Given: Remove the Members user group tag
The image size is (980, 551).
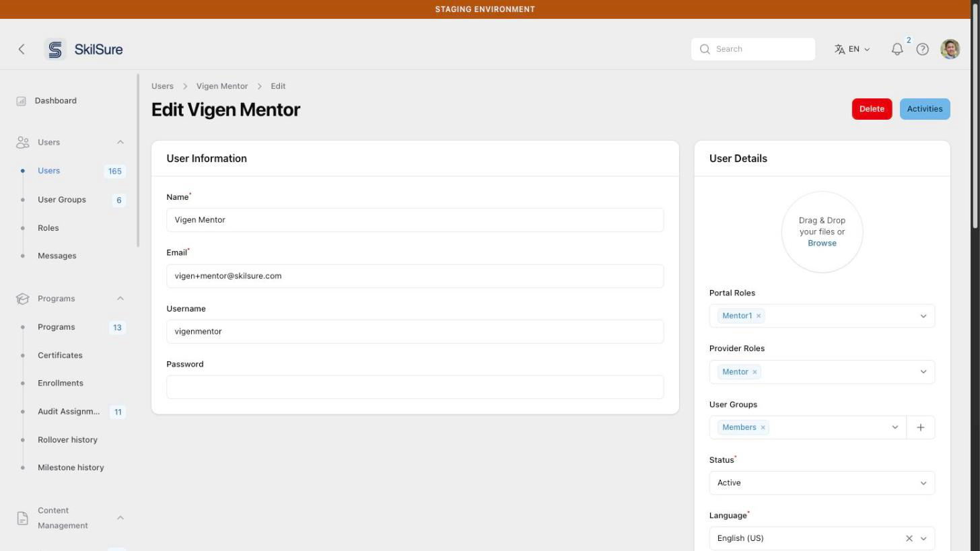Looking at the screenshot, I should tap(763, 428).
